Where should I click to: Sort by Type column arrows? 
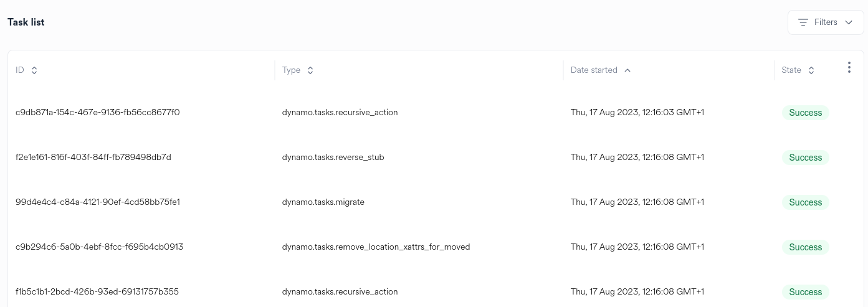[310, 70]
